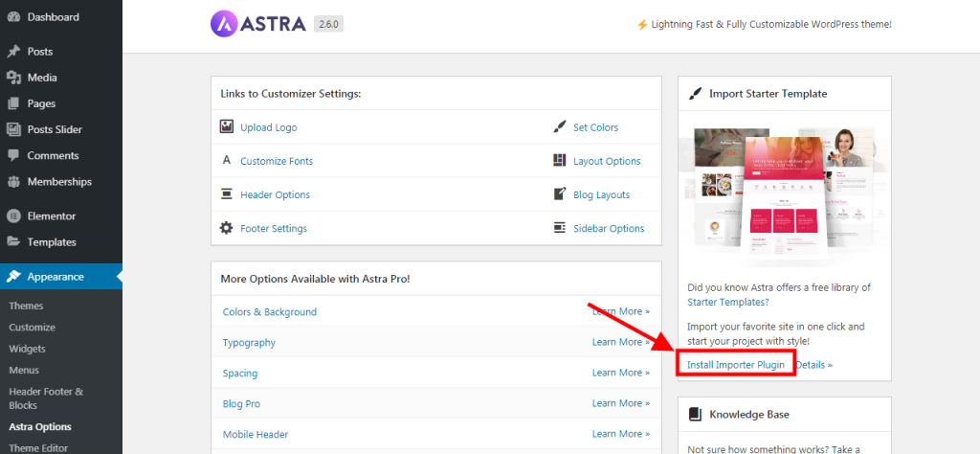Open Memberships menu item

click(x=61, y=182)
